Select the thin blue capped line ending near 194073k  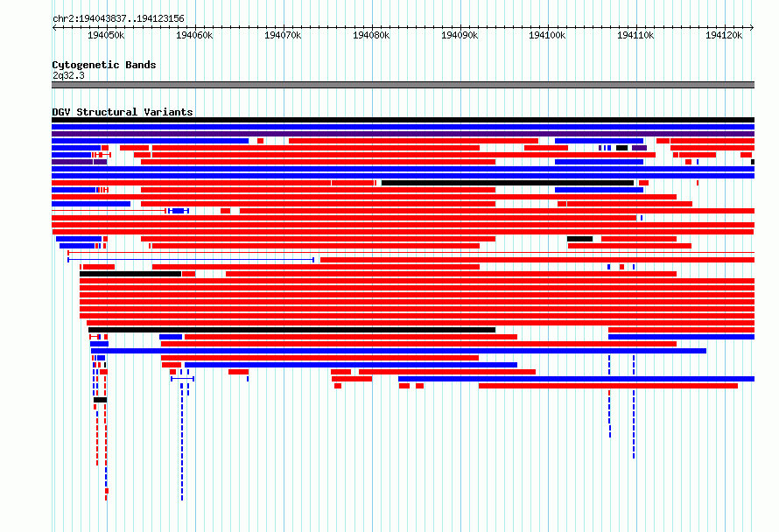[x=191, y=260]
